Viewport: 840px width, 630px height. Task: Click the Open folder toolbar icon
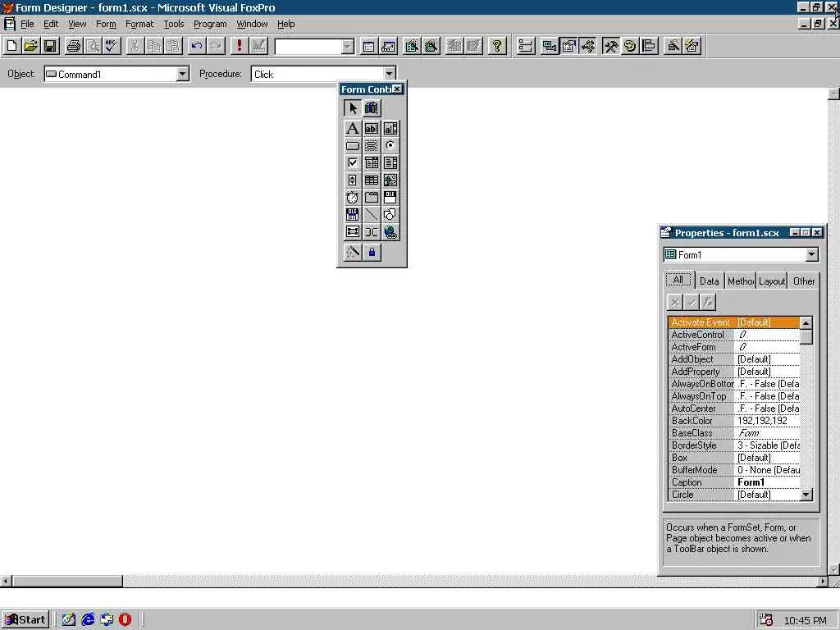[x=31, y=46]
